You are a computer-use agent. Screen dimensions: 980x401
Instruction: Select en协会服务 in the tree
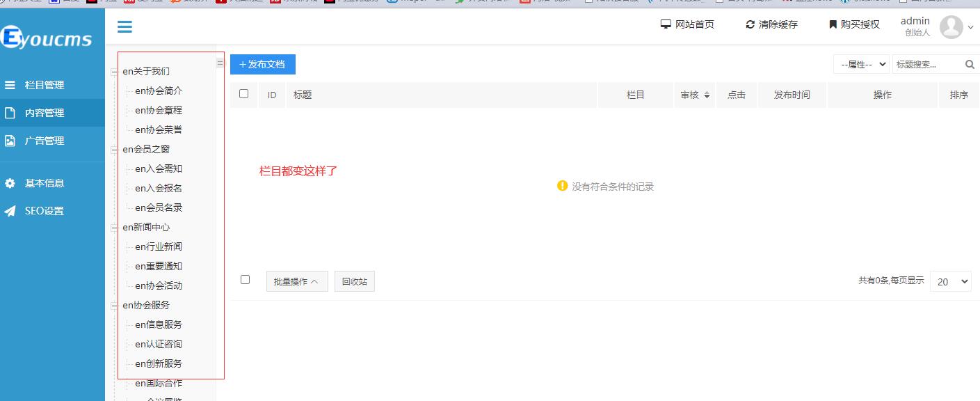click(146, 305)
